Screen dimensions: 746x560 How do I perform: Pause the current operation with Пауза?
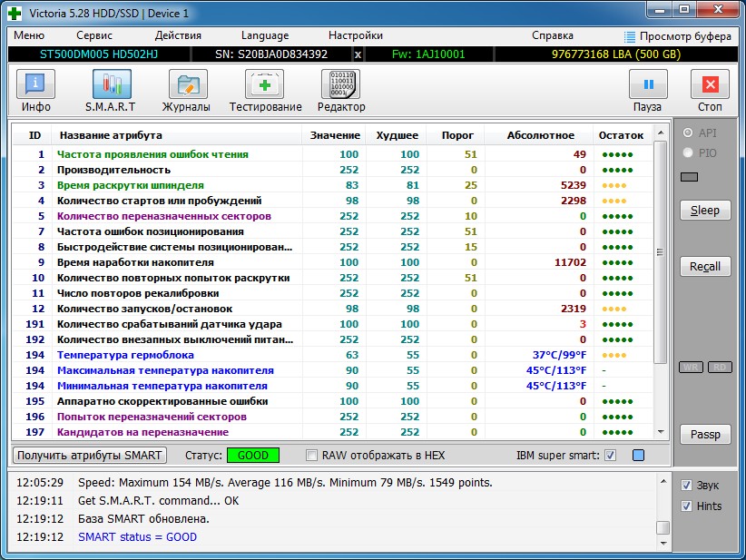click(647, 90)
